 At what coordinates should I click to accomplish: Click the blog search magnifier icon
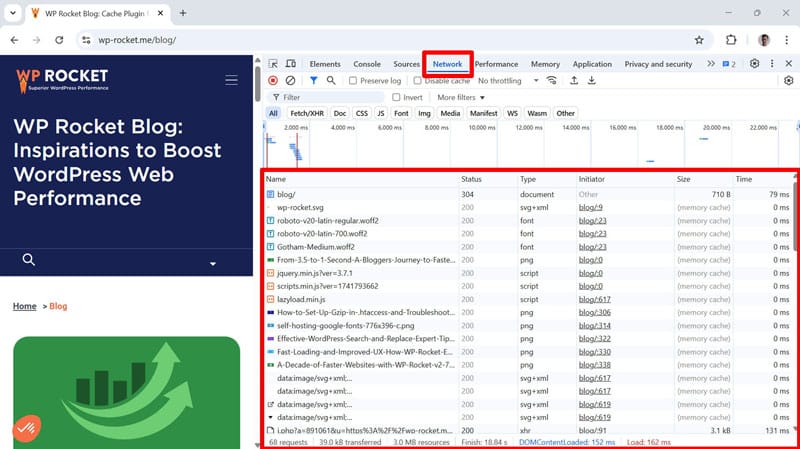coord(29,260)
